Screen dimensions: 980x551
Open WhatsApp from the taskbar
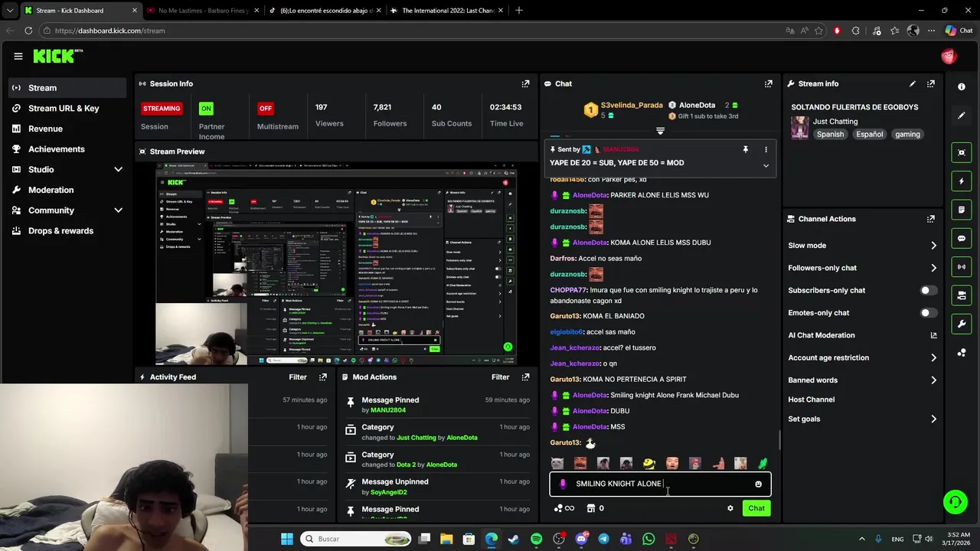point(648,539)
